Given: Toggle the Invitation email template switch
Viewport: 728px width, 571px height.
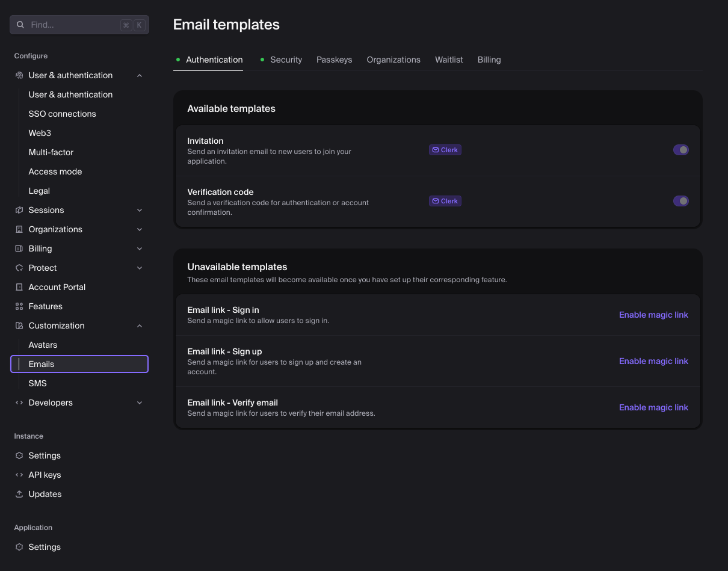Looking at the screenshot, I should (x=681, y=150).
